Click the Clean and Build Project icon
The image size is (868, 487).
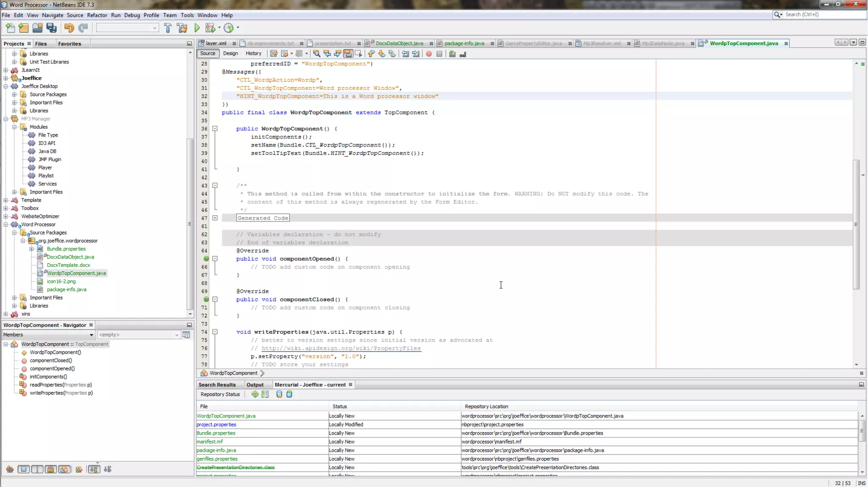[x=182, y=28]
